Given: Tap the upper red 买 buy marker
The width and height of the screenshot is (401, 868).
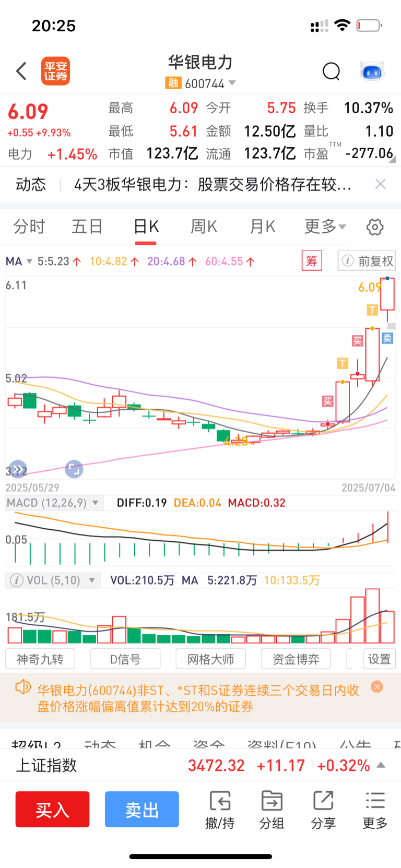Looking at the screenshot, I should (x=357, y=341).
